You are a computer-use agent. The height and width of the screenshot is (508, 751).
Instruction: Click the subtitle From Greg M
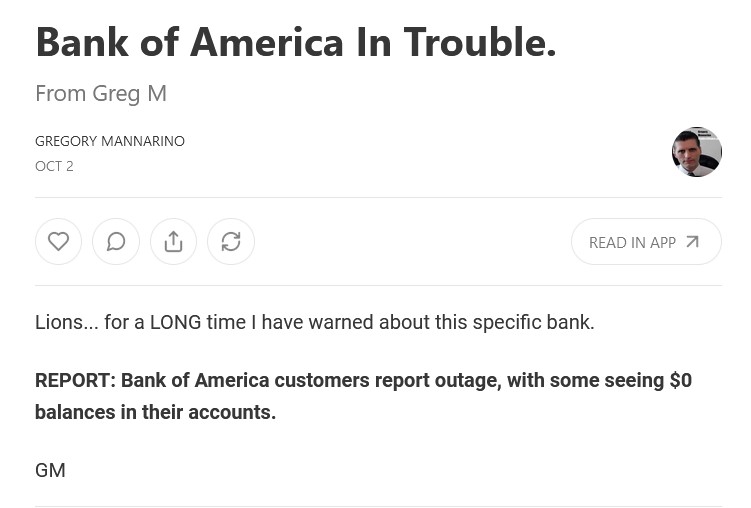click(101, 93)
